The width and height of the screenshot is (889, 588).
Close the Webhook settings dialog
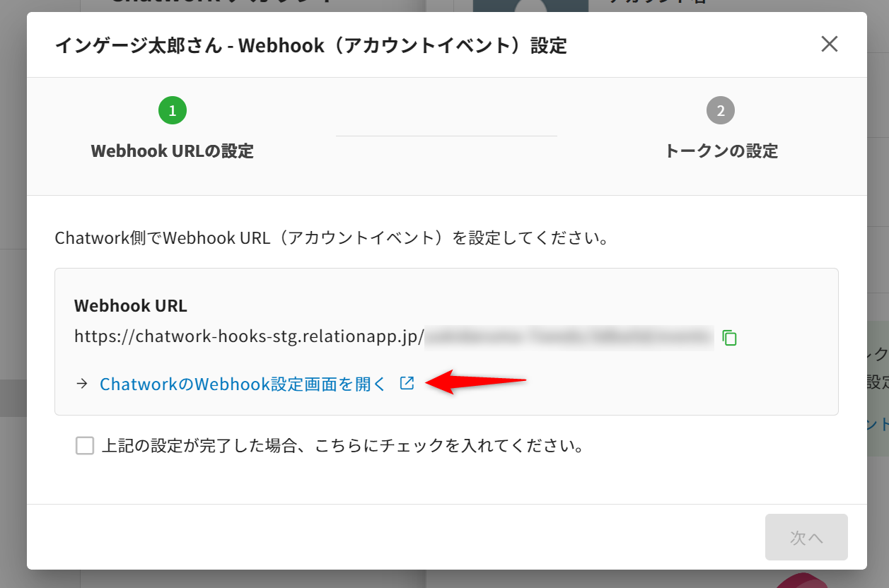[830, 45]
